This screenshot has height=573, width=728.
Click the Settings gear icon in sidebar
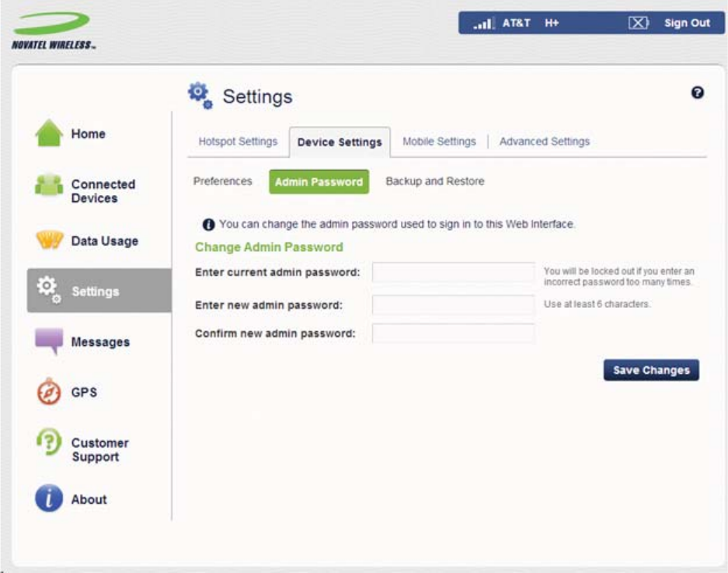tap(49, 289)
